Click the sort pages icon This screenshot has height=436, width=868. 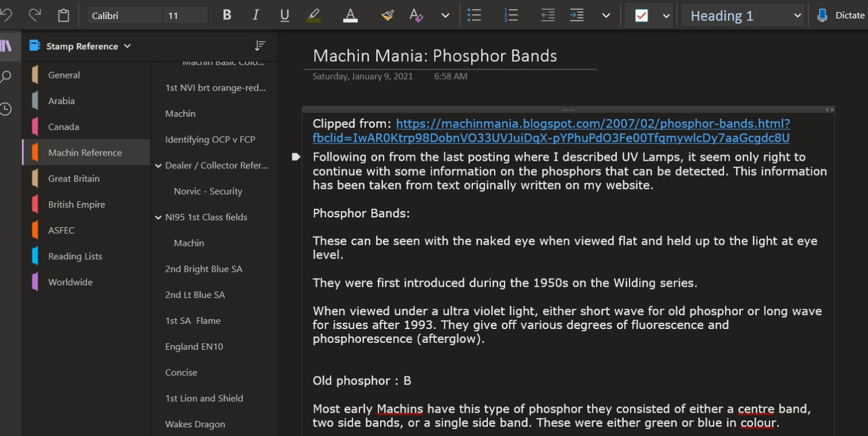260,46
